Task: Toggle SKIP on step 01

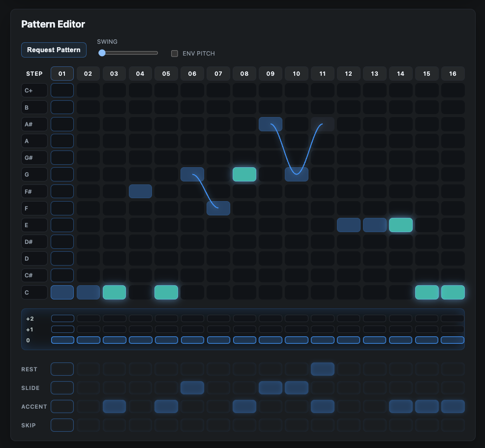Action: click(62, 425)
